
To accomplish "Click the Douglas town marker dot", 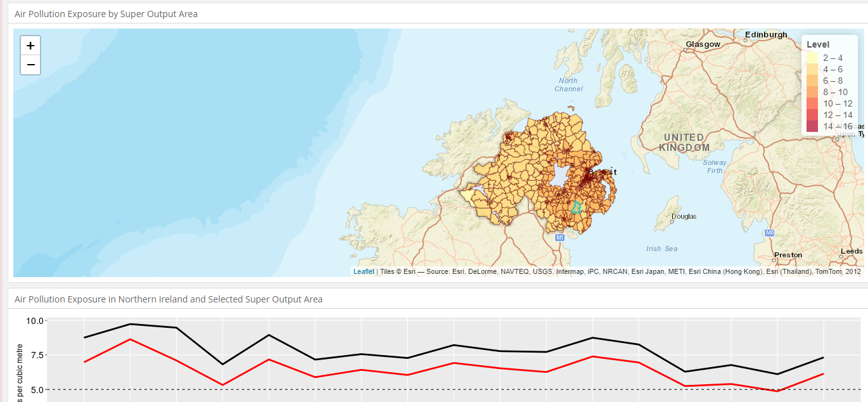I will coord(672,222).
